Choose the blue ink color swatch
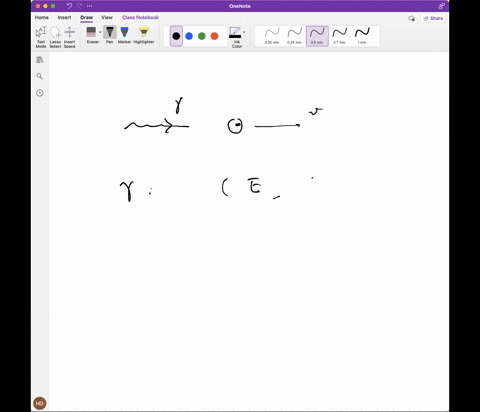The height and width of the screenshot is (412, 480). pyautogui.click(x=189, y=36)
